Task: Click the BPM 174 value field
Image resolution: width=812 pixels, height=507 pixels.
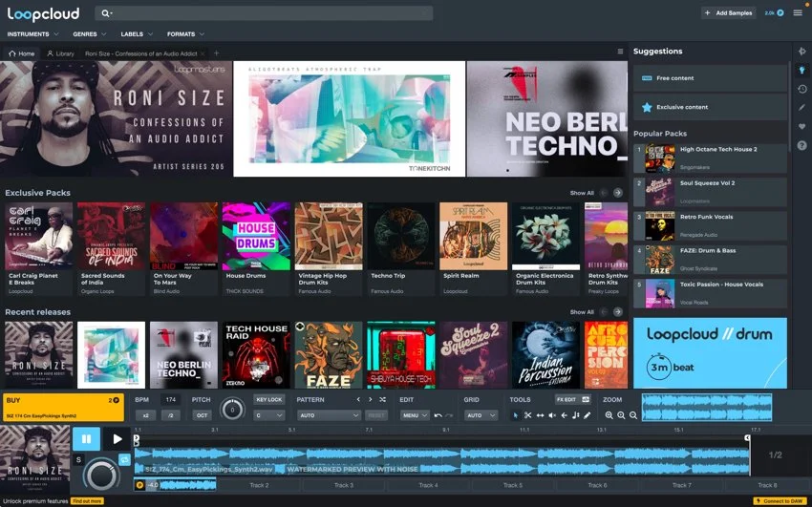Action: tap(170, 399)
